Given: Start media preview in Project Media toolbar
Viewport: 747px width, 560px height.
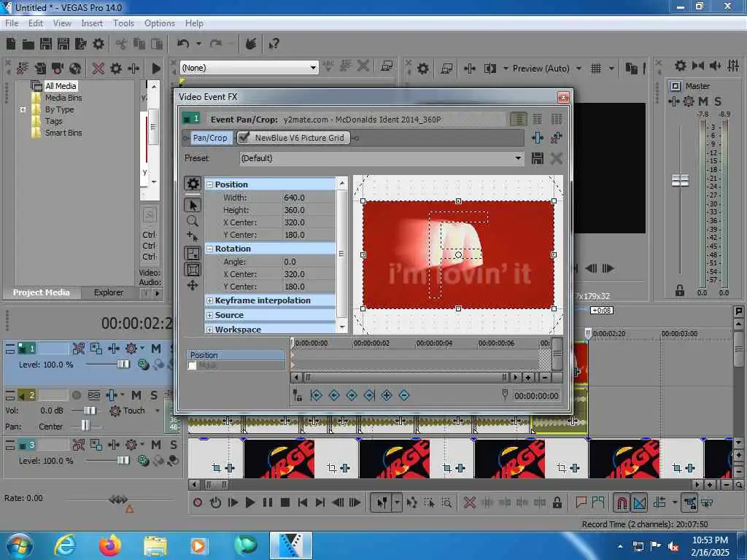Looking at the screenshot, I should pos(156,69).
